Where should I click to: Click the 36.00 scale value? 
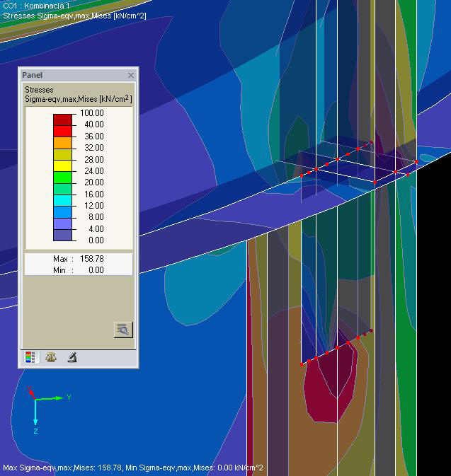(94, 136)
